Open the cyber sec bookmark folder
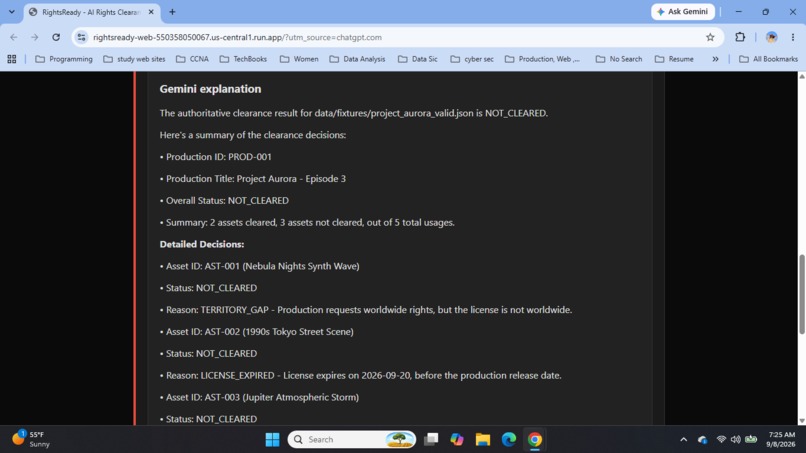The image size is (806, 453). click(x=472, y=59)
